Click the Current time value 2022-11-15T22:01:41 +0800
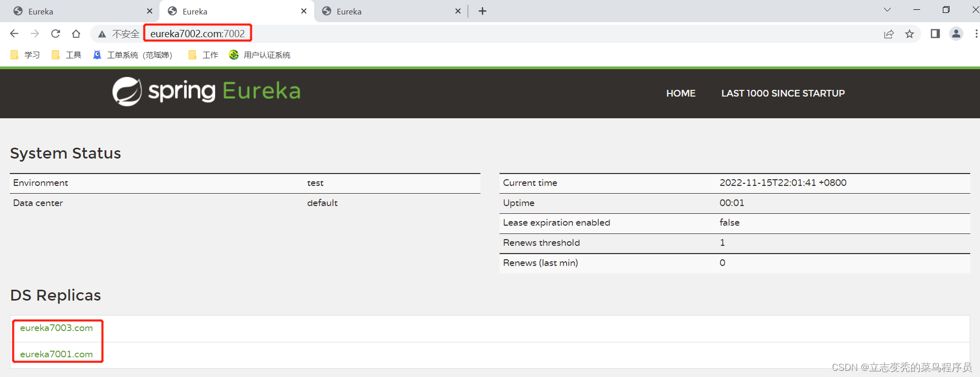The height and width of the screenshot is (377, 980). (783, 183)
